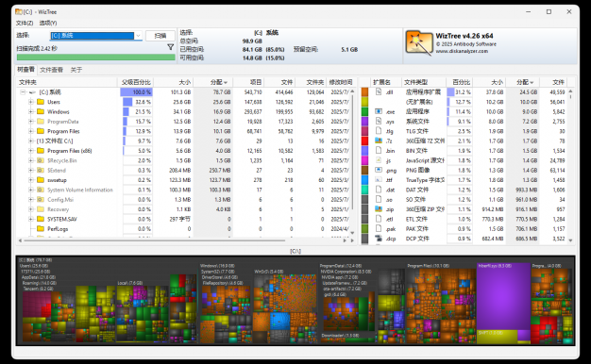This screenshot has width=591, height=364.
Task: Click the WizTree wizard logo icon
Action: click(x=419, y=43)
